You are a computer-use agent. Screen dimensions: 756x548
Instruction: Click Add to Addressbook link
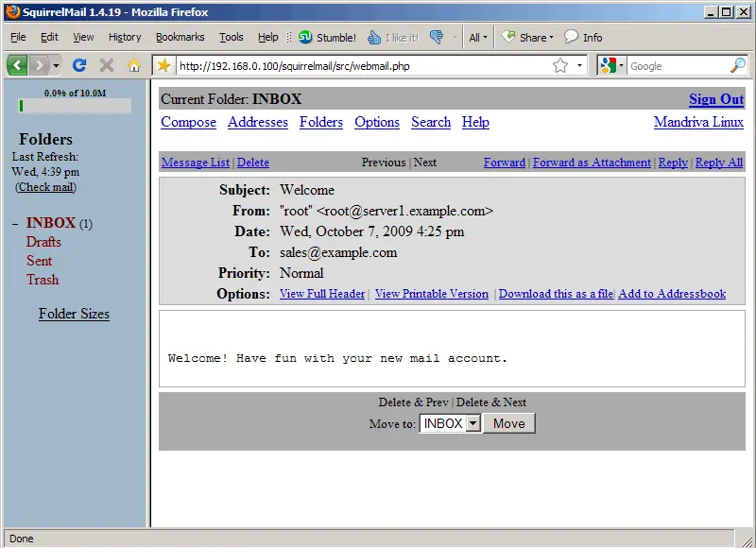[x=672, y=294]
